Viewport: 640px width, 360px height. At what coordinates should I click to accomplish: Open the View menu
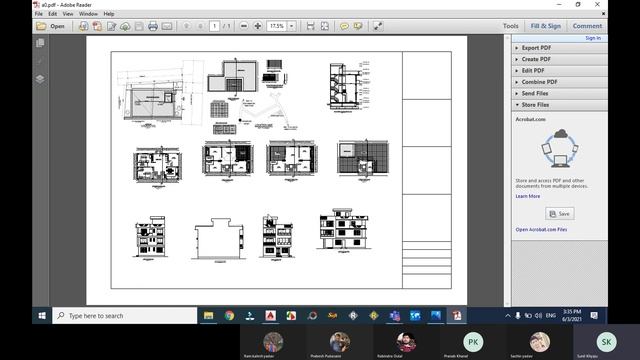click(x=68, y=14)
